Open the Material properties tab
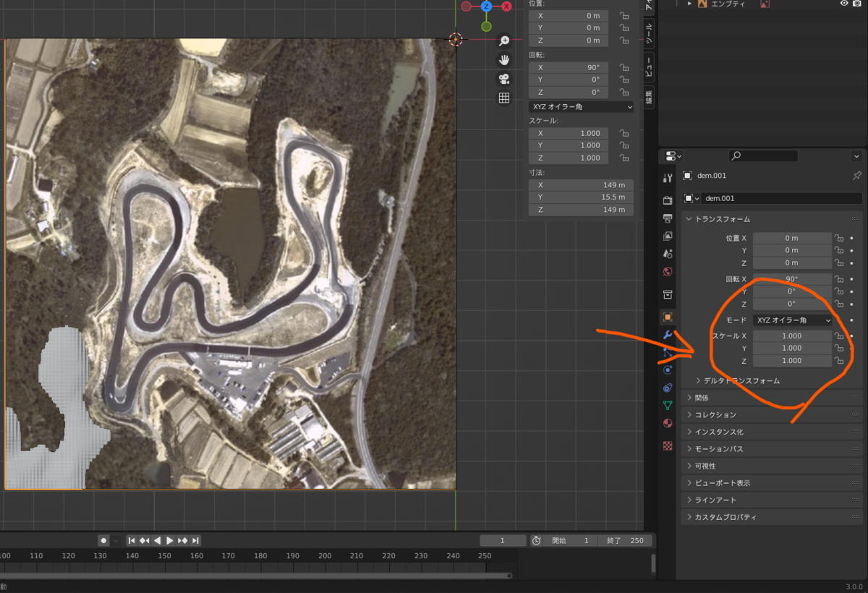This screenshot has width=868, height=593. pos(668,424)
